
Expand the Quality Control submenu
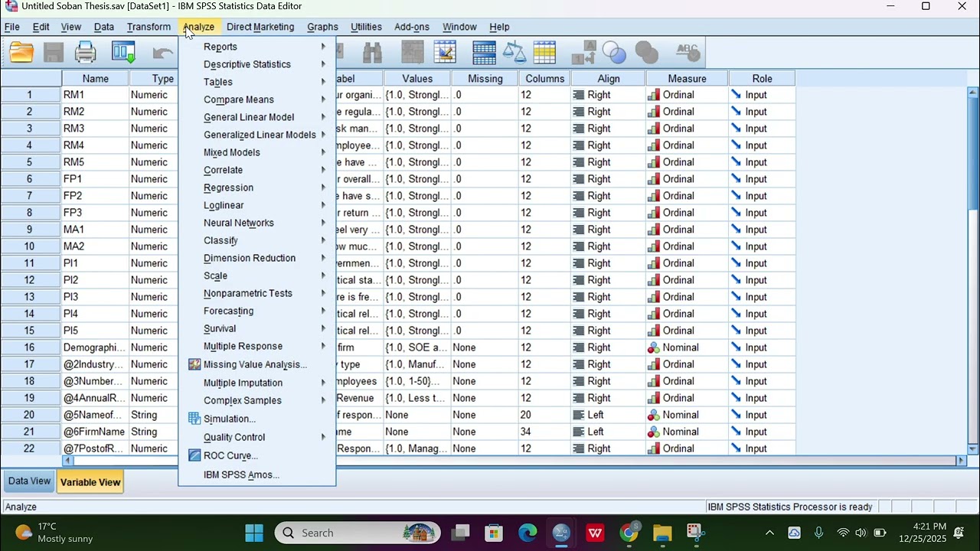click(257, 437)
